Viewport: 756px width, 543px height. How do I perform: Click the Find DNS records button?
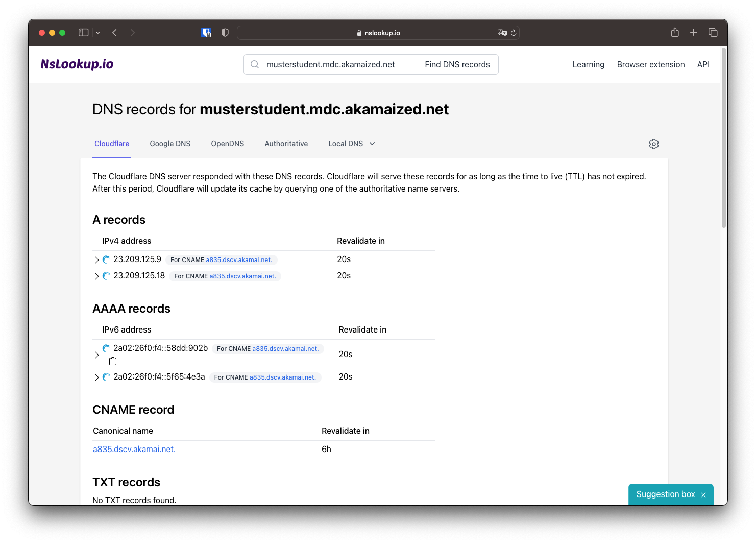tap(457, 64)
